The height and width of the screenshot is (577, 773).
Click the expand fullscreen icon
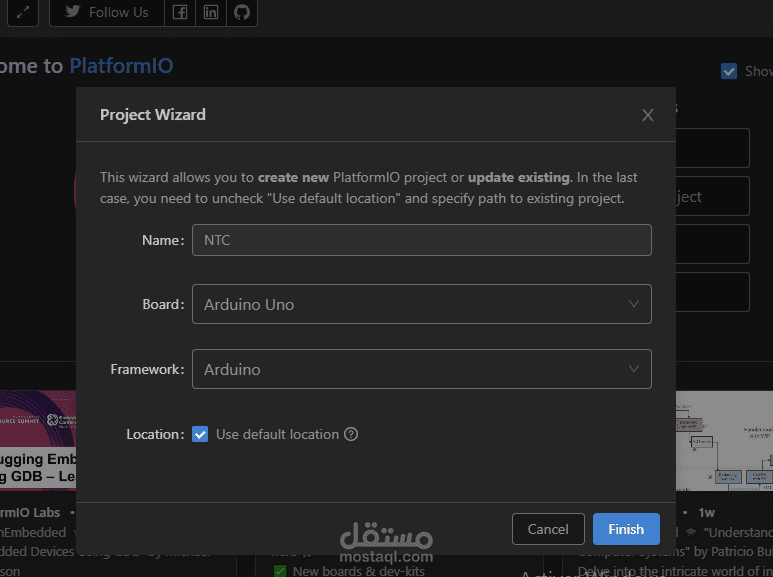tap(22, 12)
